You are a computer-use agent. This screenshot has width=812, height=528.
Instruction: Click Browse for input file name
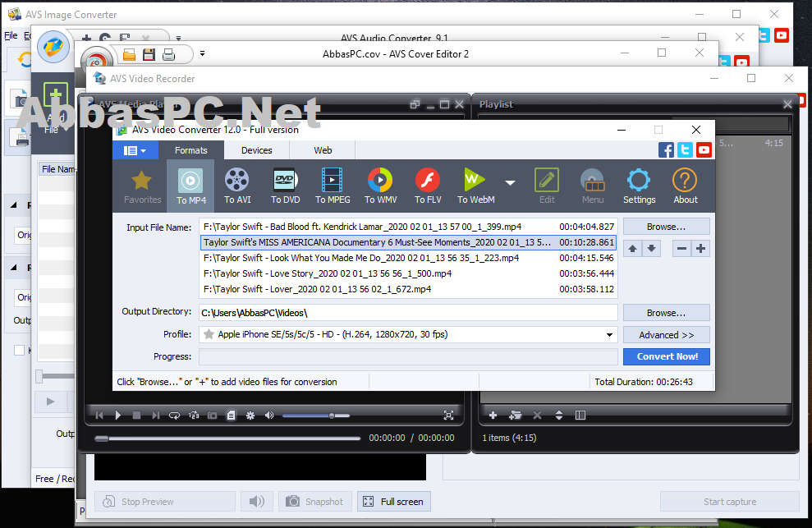[666, 227]
